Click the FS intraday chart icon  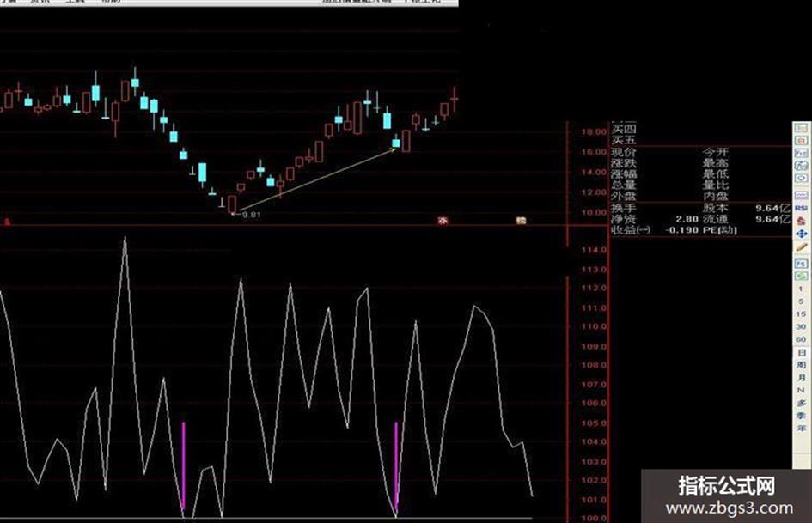(x=801, y=264)
